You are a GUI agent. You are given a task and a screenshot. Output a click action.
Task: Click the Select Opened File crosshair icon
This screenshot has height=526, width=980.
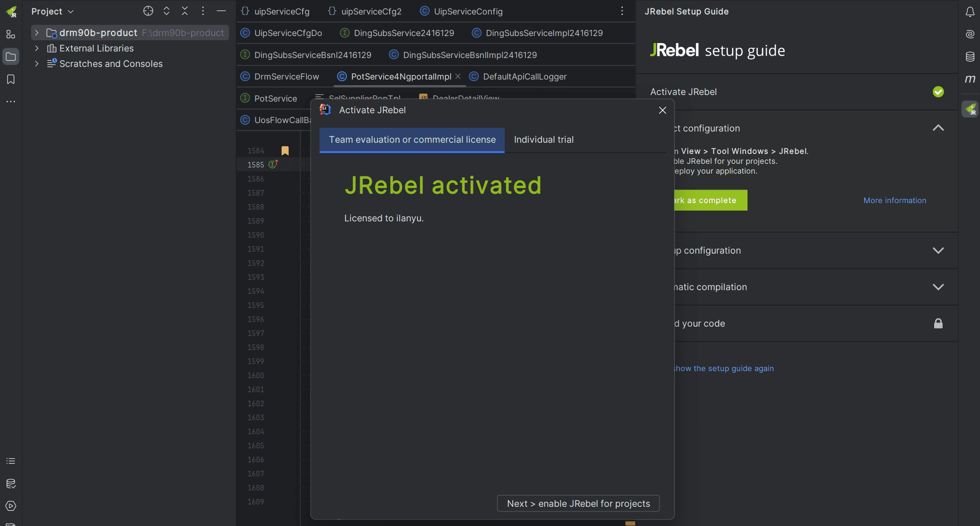click(x=148, y=11)
